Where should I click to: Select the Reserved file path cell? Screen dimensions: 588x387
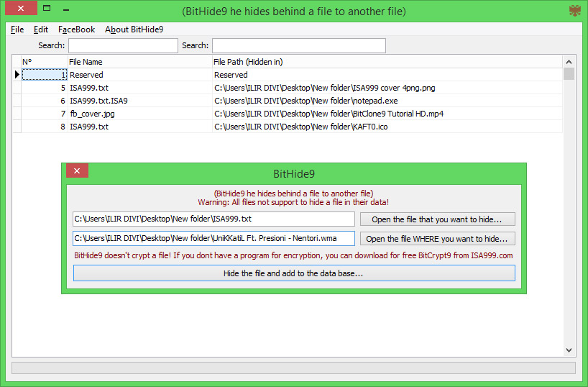click(387, 75)
